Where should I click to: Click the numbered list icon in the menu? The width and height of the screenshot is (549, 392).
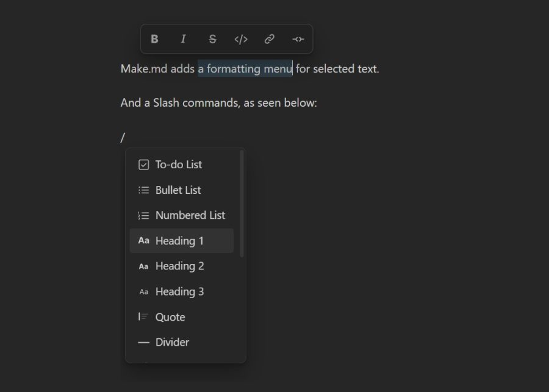coord(143,215)
